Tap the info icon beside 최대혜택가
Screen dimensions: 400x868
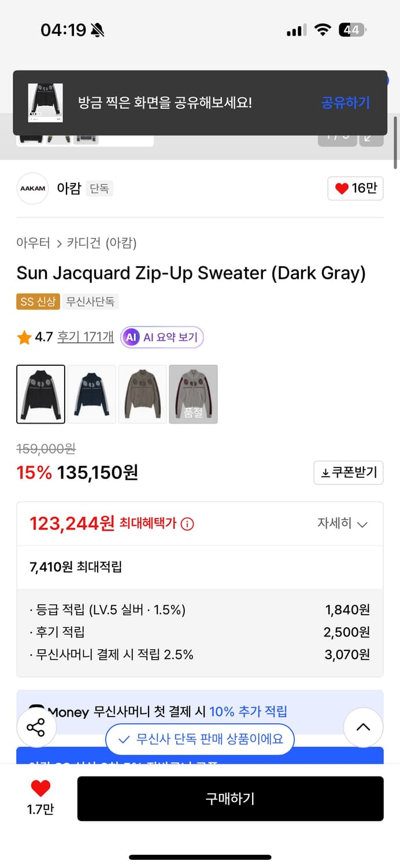187,524
